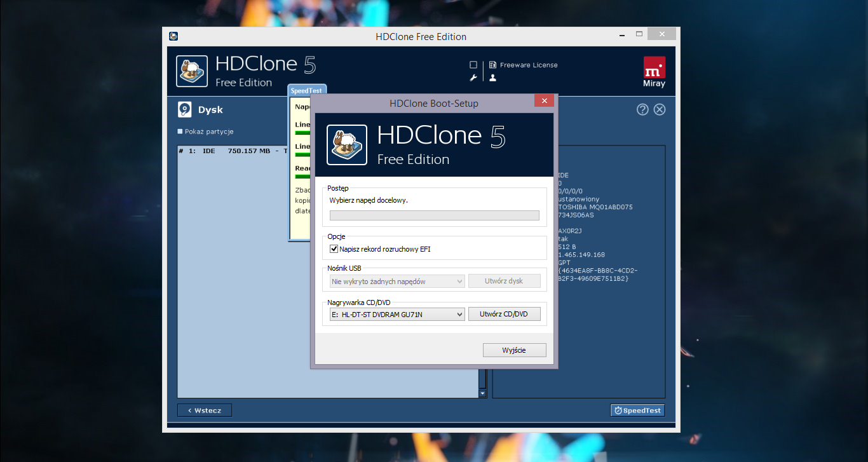Enable the Pokaż partycje checkbox
The image size is (868, 462).
(180, 132)
